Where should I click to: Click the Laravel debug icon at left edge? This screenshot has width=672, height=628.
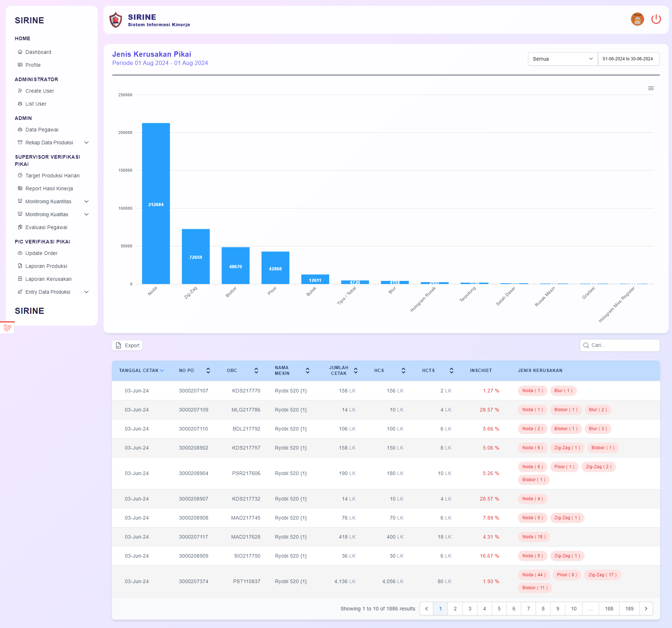click(7, 327)
